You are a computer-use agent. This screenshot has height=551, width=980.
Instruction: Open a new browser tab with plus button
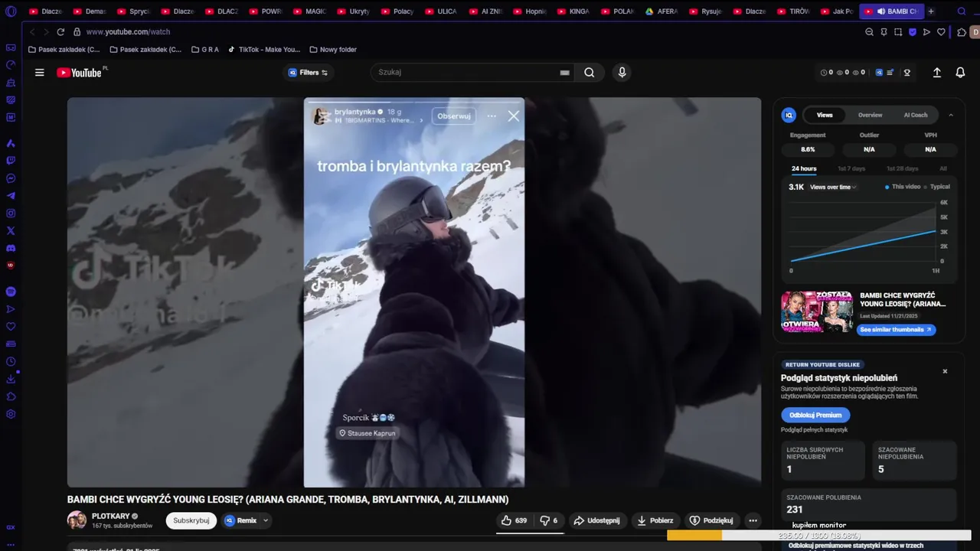(931, 11)
